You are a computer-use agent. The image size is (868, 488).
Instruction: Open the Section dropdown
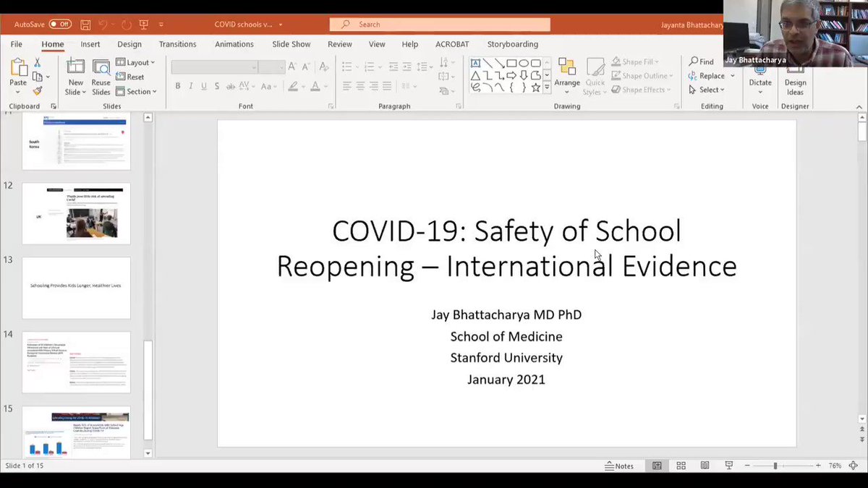pyautogui.click(x=135, y=92)
